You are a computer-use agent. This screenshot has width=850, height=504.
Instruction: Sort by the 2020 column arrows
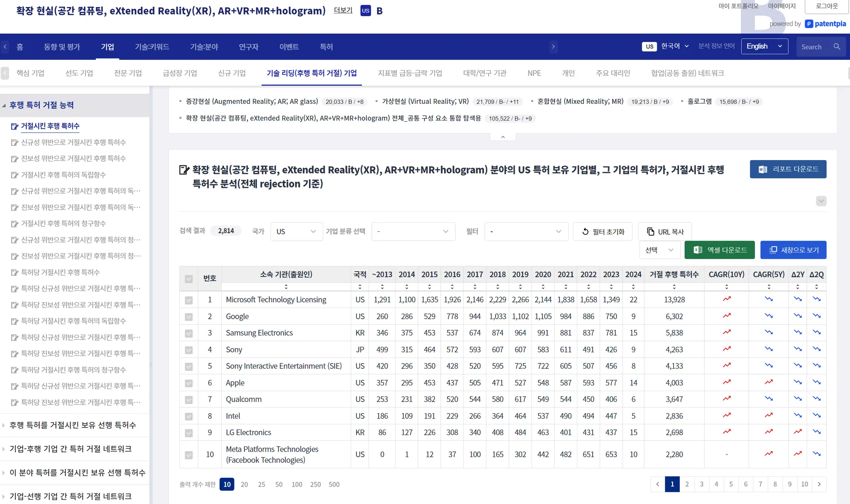(543, 287)
